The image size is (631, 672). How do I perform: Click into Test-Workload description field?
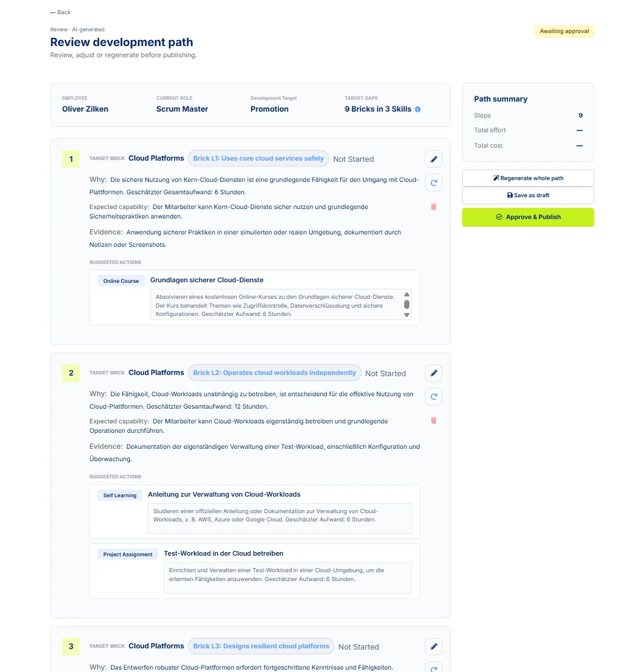point(288,578)
